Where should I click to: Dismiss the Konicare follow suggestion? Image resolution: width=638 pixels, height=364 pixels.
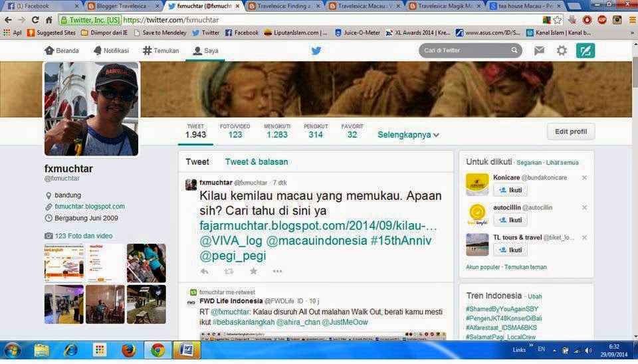click(584, 178)
